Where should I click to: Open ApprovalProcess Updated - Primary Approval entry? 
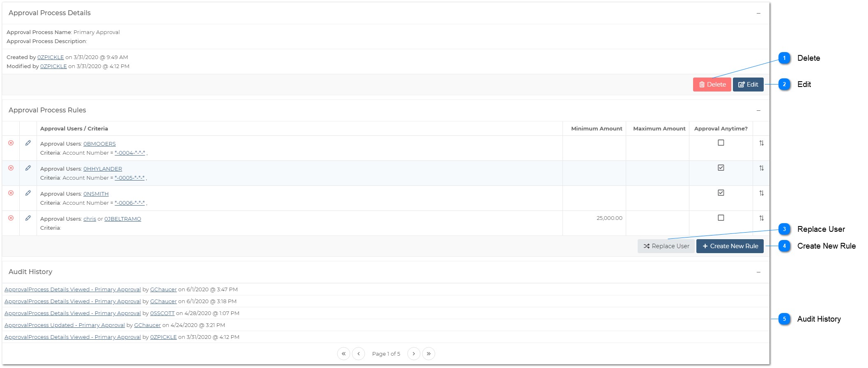click(x=64, y=325)
